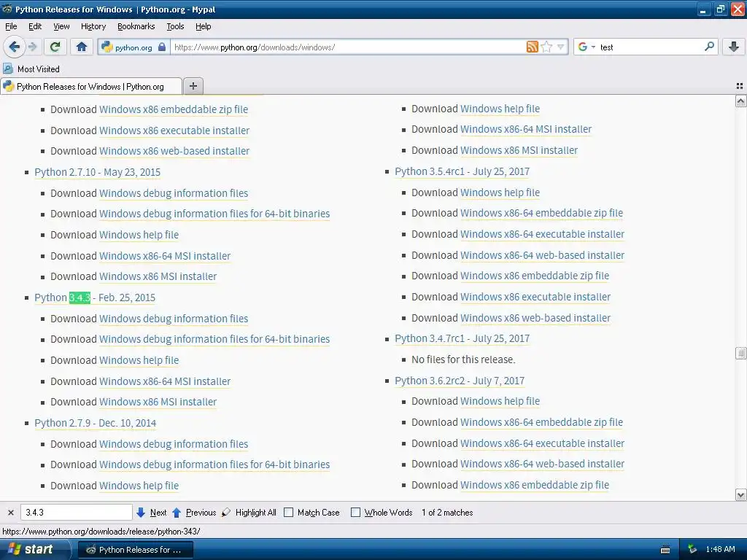The width and height of the screenshot is (747, 560).
Task: Download Windows help file under Python 2.7.10
Action: click(x=139, y=235)
